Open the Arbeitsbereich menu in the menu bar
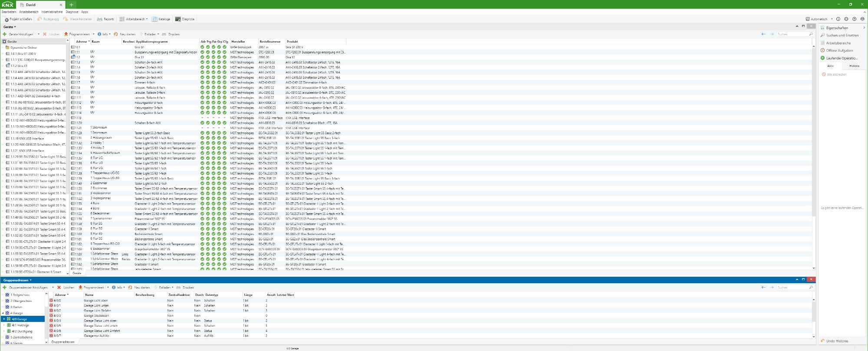The height and width of the screenshot is (351, 868). (x=29, y=12)
